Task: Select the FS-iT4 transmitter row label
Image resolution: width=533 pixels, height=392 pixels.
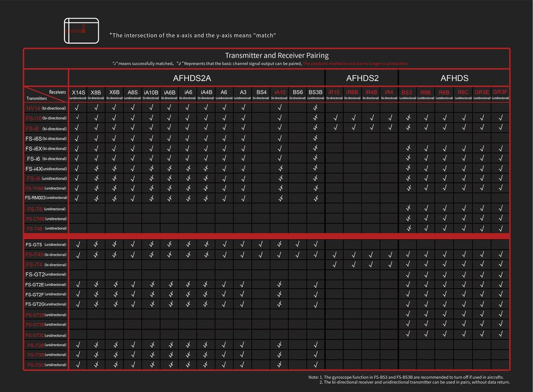Action: [x=46, y=265]
